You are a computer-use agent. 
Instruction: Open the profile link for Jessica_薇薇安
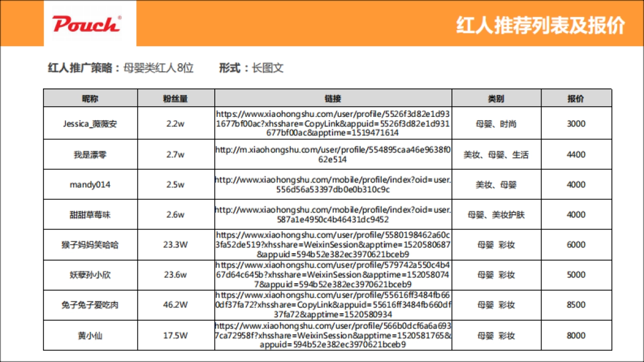coord(333,123)
